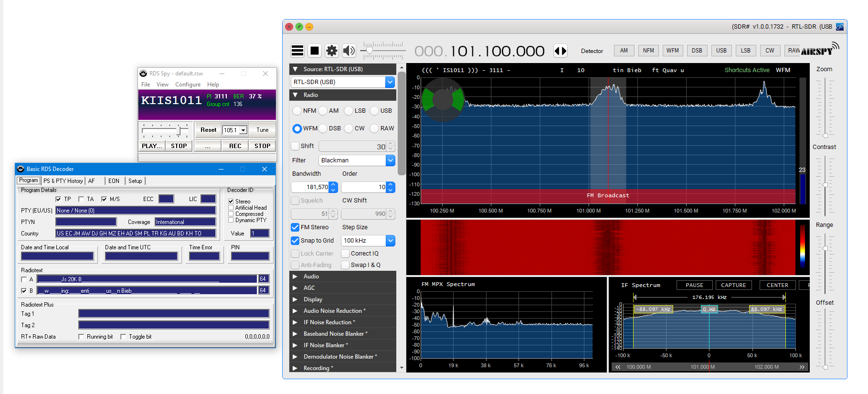
Task: Click the CENTER button in IF Spectrum
Action: [777, 285]
